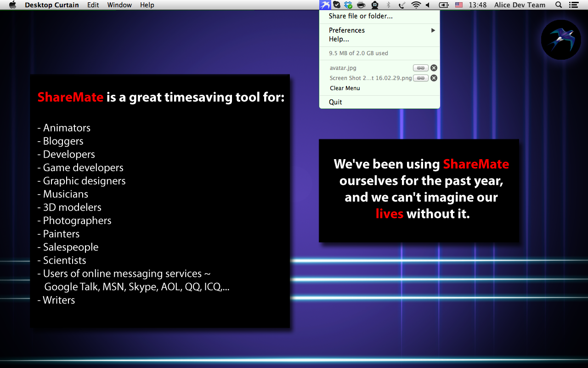Click Clear Menu
The width and height of the screenshot is (588, 368).
[x=345, y=88]
